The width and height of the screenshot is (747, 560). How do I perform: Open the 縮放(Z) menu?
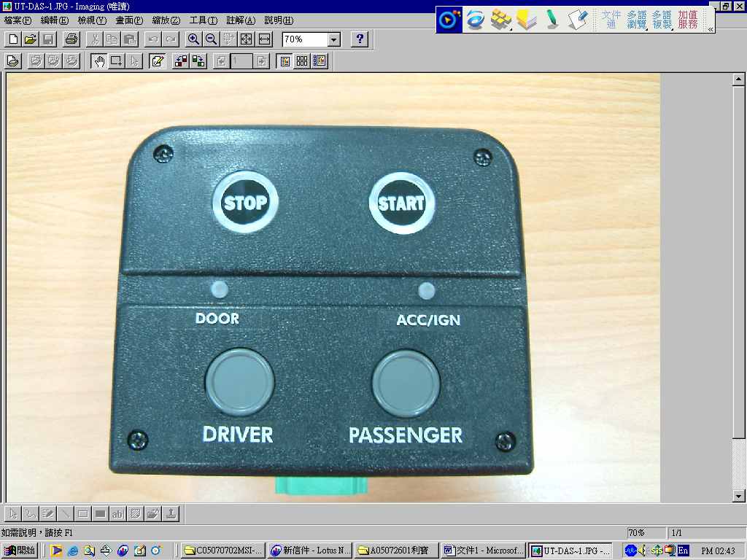(166, 20)
